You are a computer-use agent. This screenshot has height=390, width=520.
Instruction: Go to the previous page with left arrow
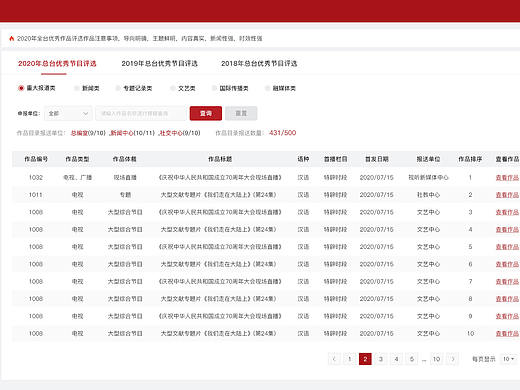click(334, 359)
